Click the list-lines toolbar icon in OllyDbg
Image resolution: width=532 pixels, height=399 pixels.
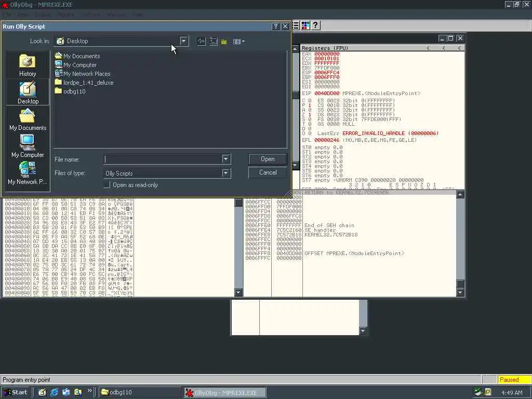296,25
